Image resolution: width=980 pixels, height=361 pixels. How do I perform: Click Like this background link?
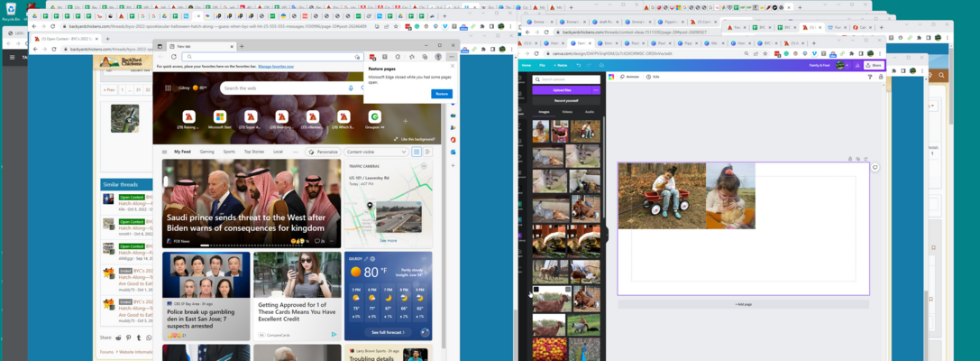click(415, 139)
